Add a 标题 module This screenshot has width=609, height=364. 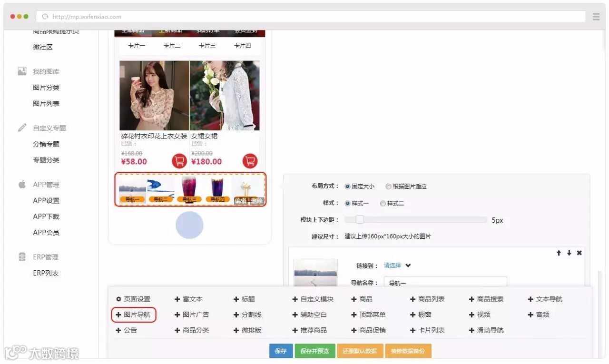pyautogui.click(x=244, y=299)
